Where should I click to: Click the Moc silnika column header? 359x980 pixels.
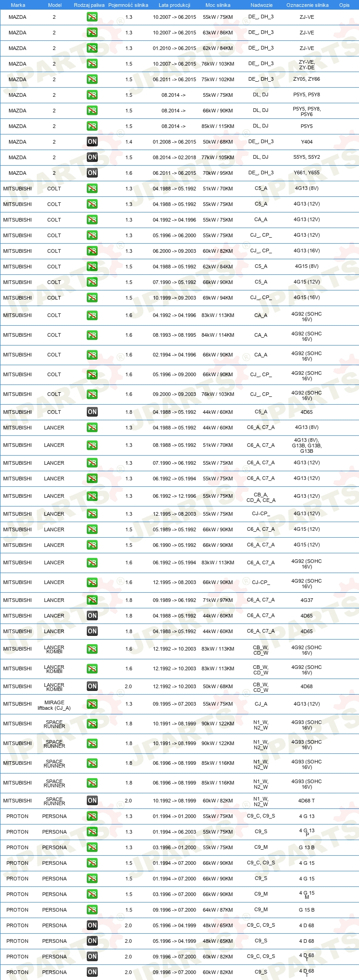pos(218,5)
